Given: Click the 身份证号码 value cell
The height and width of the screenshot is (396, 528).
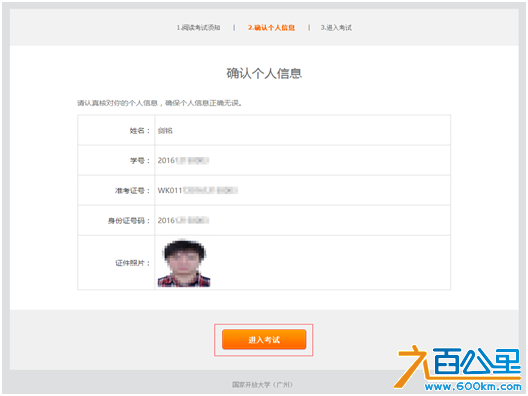Looking at the screenshot, I should (302, 221).
